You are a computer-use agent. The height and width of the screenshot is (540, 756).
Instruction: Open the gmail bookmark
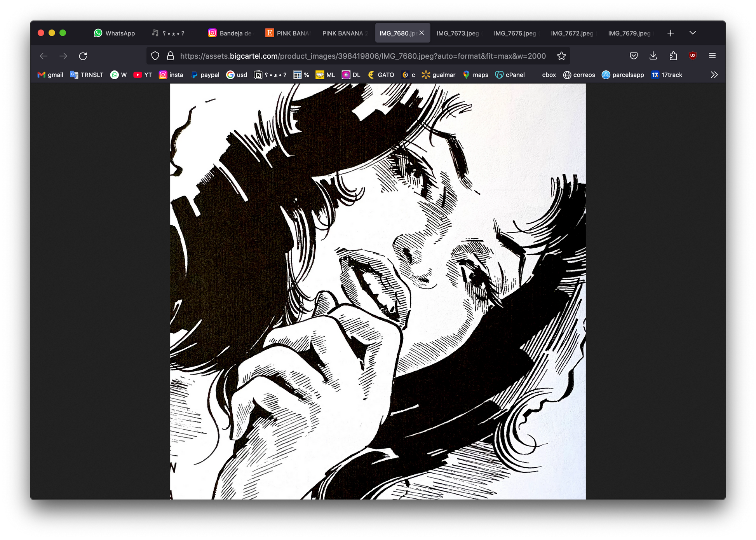(x=50, y=75)
